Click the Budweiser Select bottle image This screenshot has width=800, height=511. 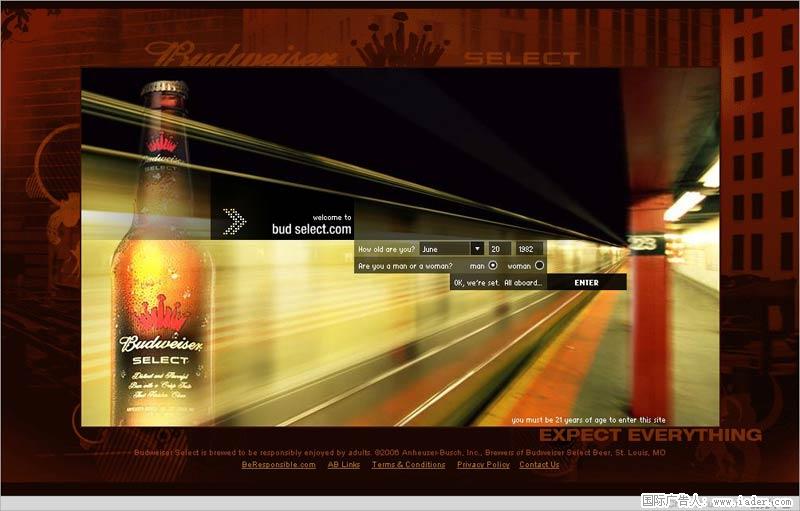[162, 253]
